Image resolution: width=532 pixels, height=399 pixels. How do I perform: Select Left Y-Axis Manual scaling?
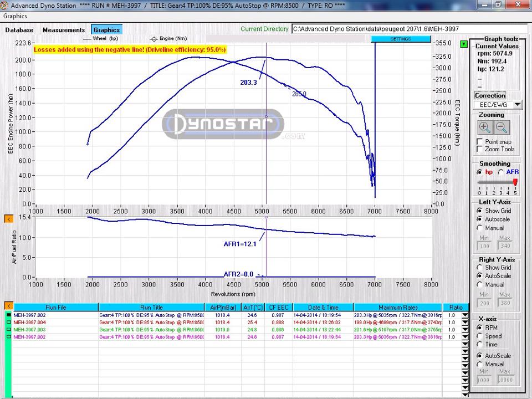[x=479, y=228]
